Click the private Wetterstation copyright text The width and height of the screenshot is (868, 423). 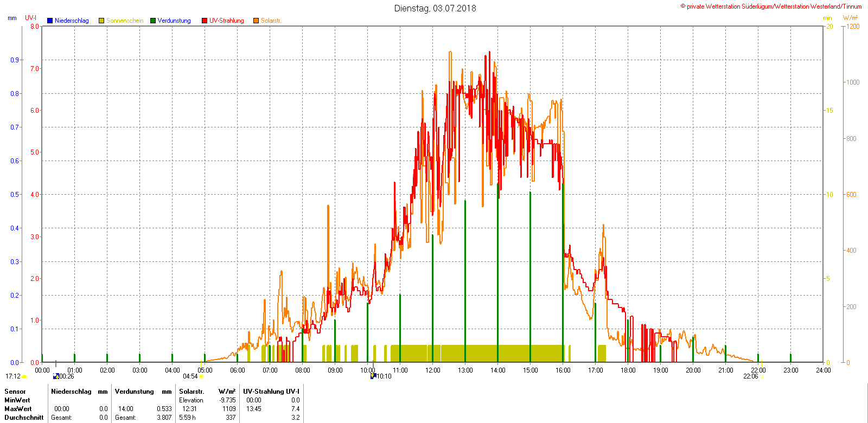[771, 7]
